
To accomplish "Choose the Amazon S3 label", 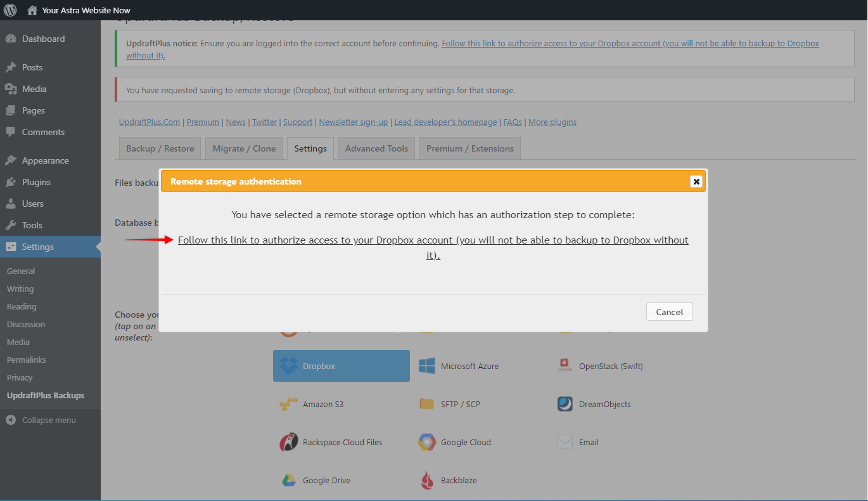I will pos(323,404).
